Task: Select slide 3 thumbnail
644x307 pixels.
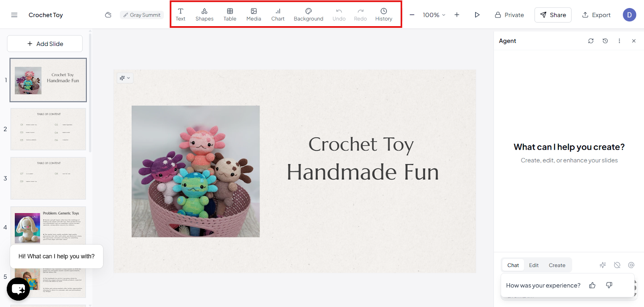Action: tap(48, 178)
